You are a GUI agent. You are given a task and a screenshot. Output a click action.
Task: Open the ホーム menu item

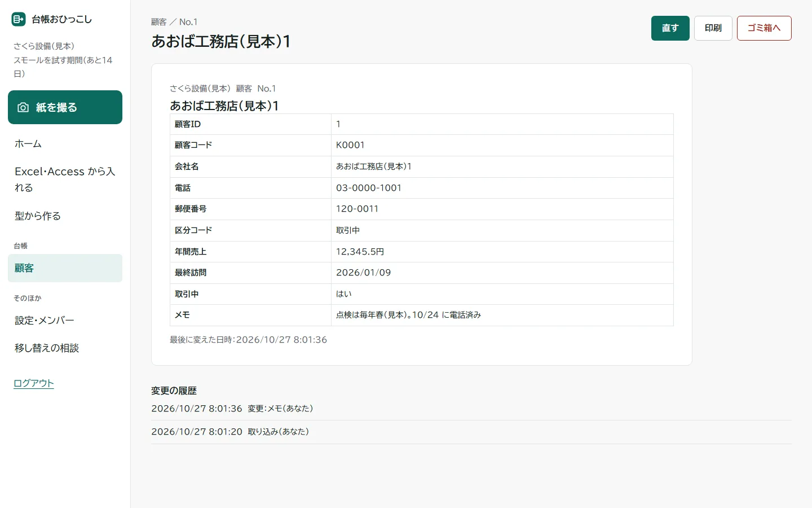pyautogui.click(x=65, y=144)
